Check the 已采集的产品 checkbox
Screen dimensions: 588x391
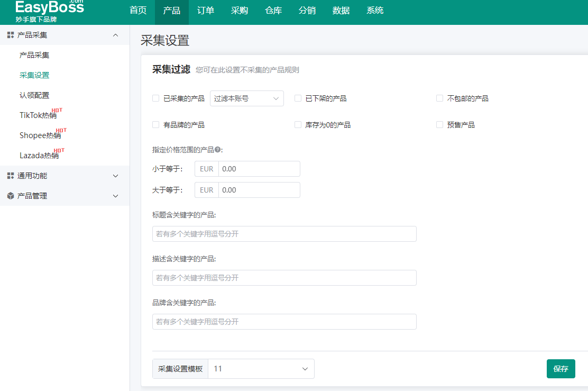click(x=155, y=98)
